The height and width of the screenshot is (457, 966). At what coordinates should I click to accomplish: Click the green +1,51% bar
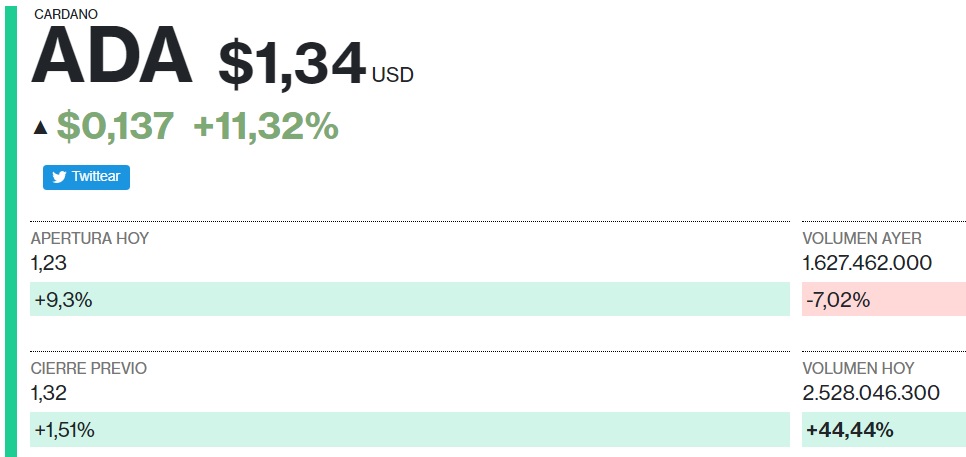tap(410, 429)
